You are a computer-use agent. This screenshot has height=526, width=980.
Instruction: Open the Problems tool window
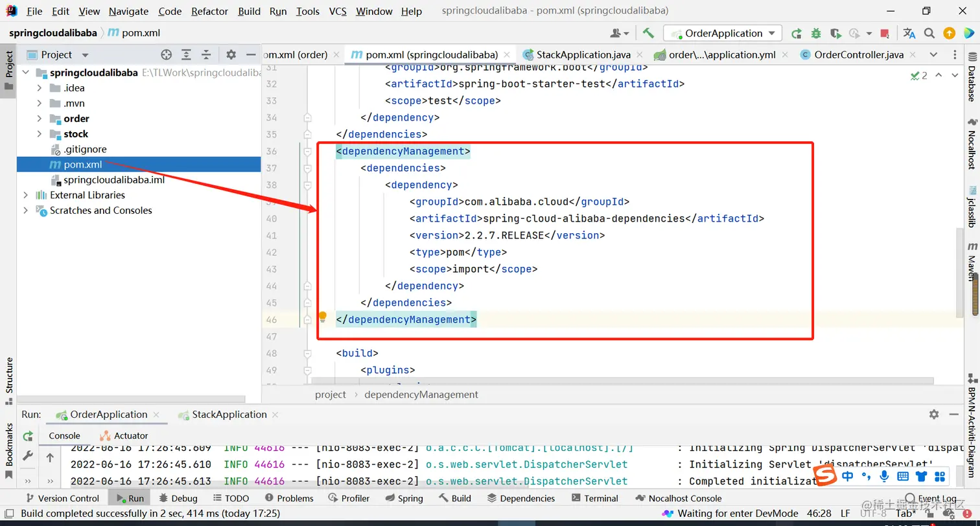(x=289, y=498)
